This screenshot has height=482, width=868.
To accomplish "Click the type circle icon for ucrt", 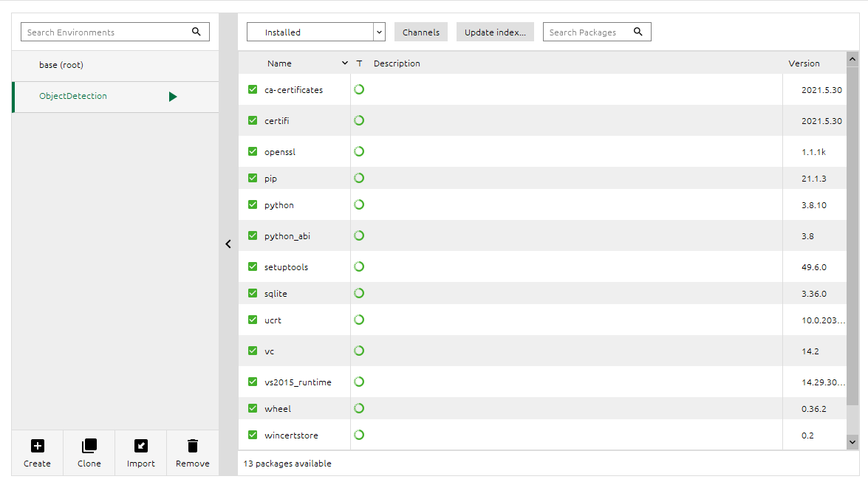I will point(359,320).
